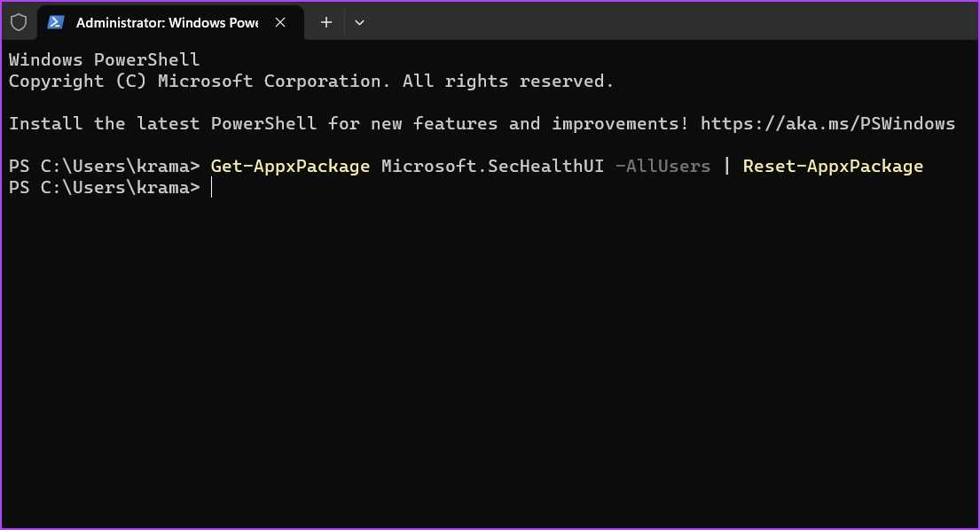The image size is (980, 530).
Task: Click the Get-AppxPackage command text
Action: (x=290, y=167)
